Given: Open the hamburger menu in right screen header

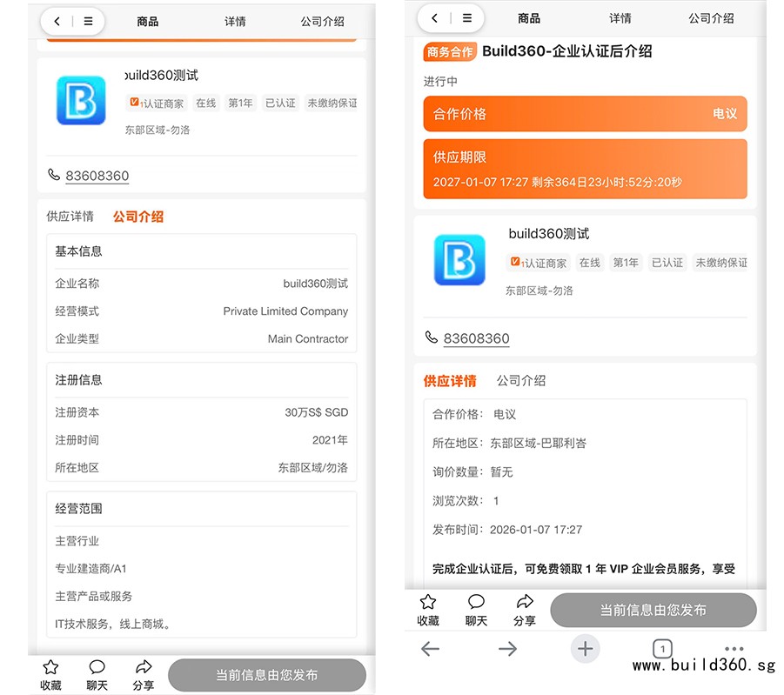Looking at the screenshot, I should [x=467, y=18].
